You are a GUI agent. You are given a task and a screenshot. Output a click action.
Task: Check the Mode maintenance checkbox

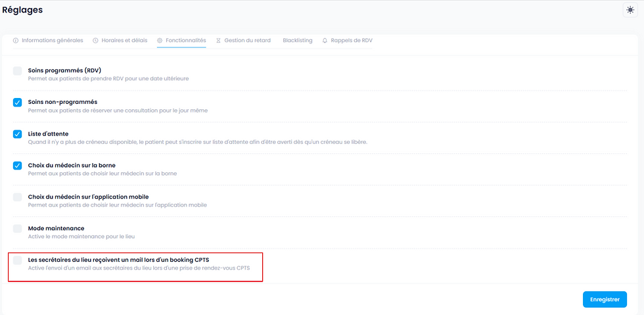[17, 229]
